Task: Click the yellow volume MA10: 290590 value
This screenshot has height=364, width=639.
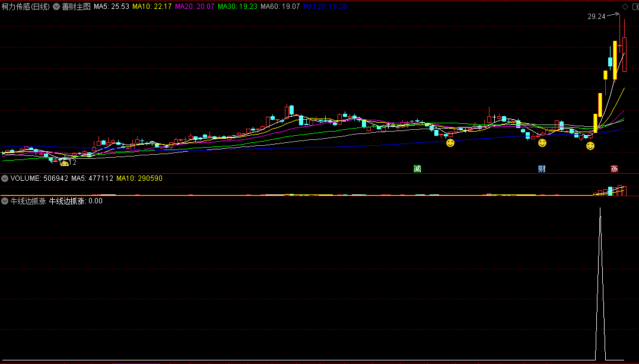Action: coord(139,178)
